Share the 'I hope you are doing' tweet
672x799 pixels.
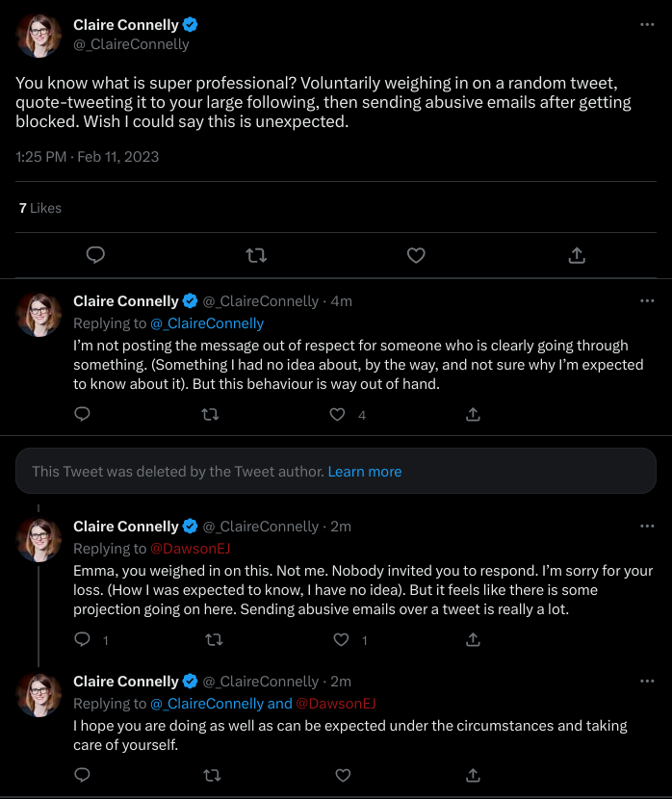[473, 775]
